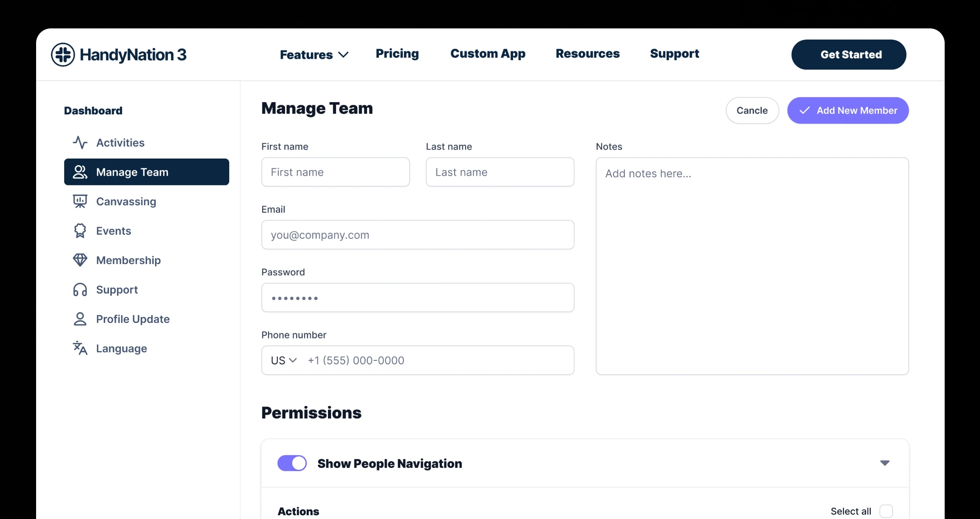Go to Canvassing in the sidebar
The width and height of the screenshot is (980, 519).
[147, 202]
